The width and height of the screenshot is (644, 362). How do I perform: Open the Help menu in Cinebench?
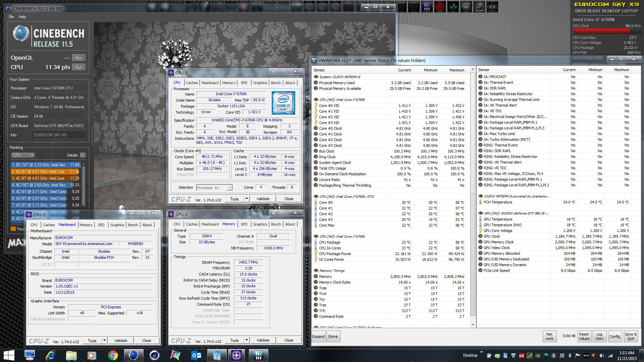click(22, 17)
